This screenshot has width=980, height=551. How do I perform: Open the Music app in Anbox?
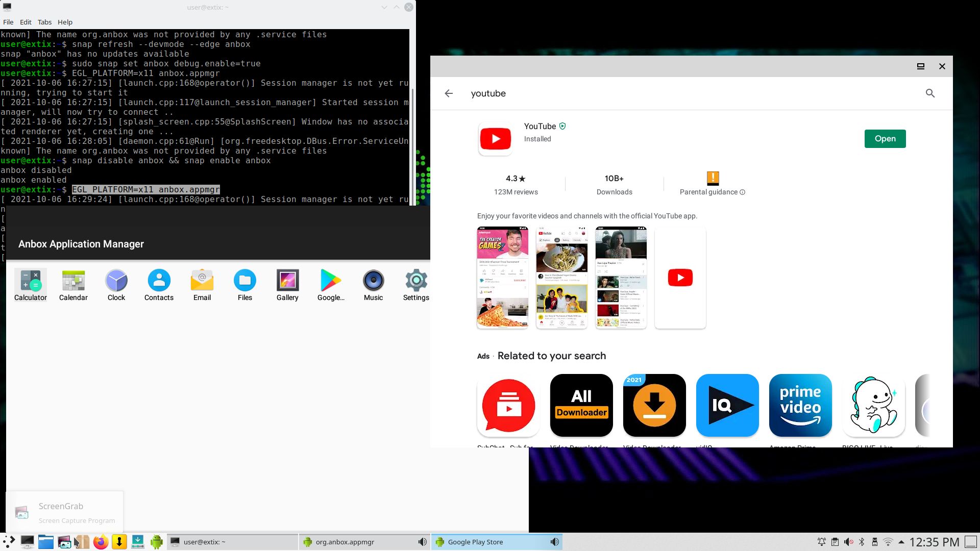(373, 285)
